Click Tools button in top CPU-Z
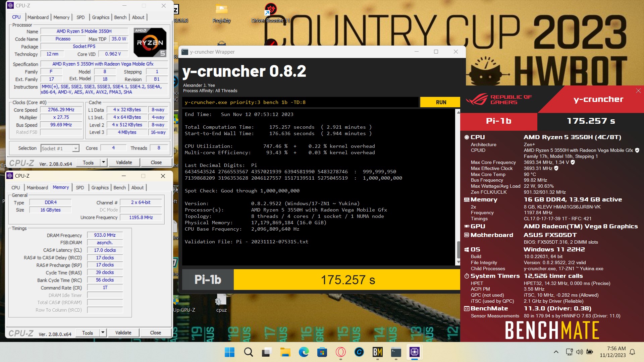Screen dimensions: 644x362 point(88,163)
